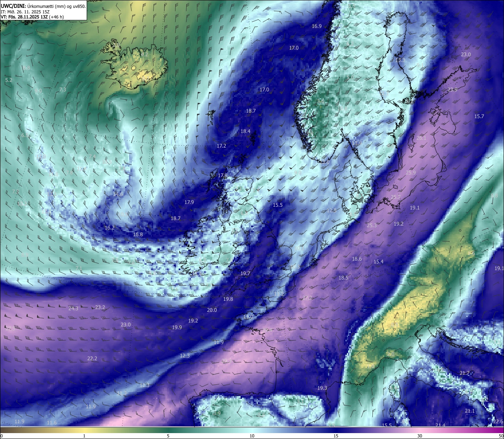Viewport: 504px width, 439px height.
Task: Select the 25.7 value over the southern Baltic
Action: tap(395, 197)
